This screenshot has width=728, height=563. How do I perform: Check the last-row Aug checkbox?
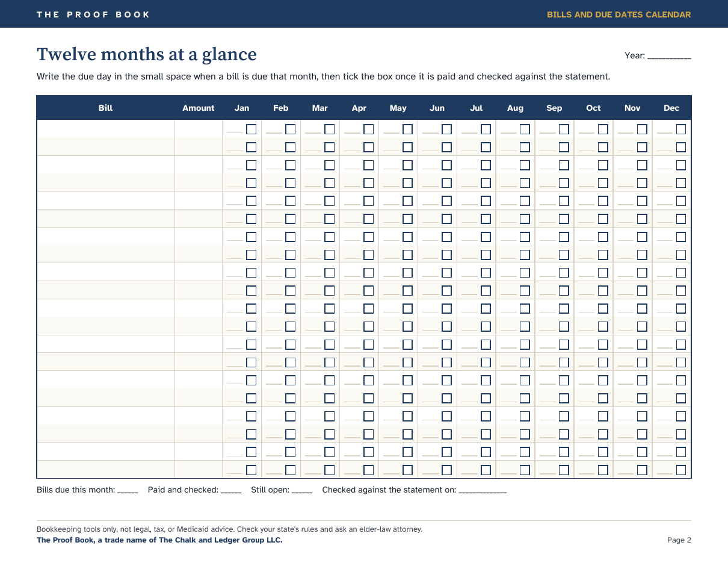pyautogui.click(x=525, y=470)
